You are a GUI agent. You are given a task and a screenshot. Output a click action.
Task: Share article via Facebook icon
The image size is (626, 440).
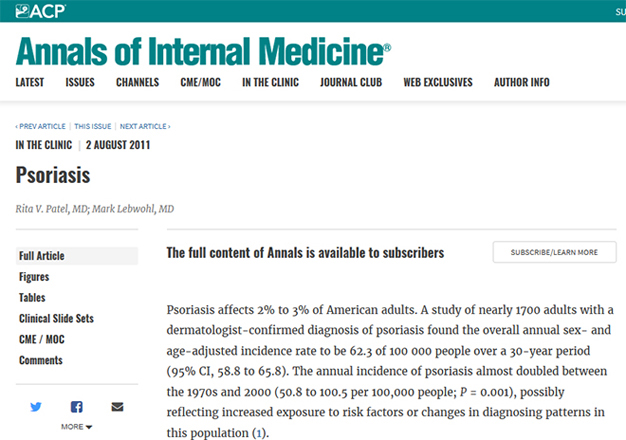click(77, 407)
